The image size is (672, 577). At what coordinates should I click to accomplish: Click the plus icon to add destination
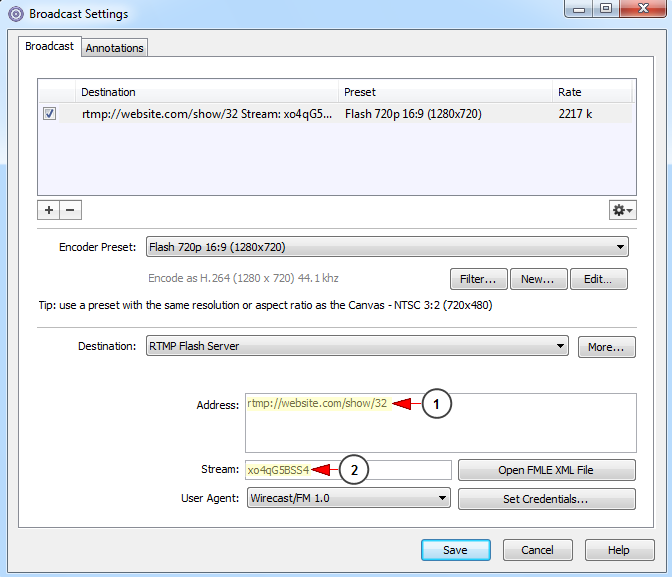pyautogui.click(x=49, y=210)
